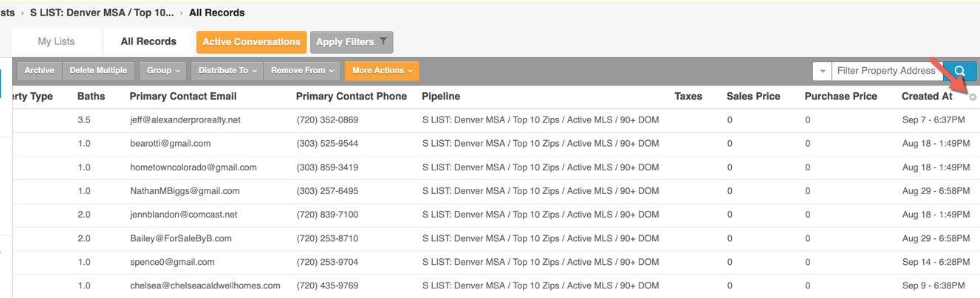Image resolution: width=980 pixels, height=298 pixels.
Task: Sort by Primary Contact Phone column header
Action: click(x=352, y=97)
